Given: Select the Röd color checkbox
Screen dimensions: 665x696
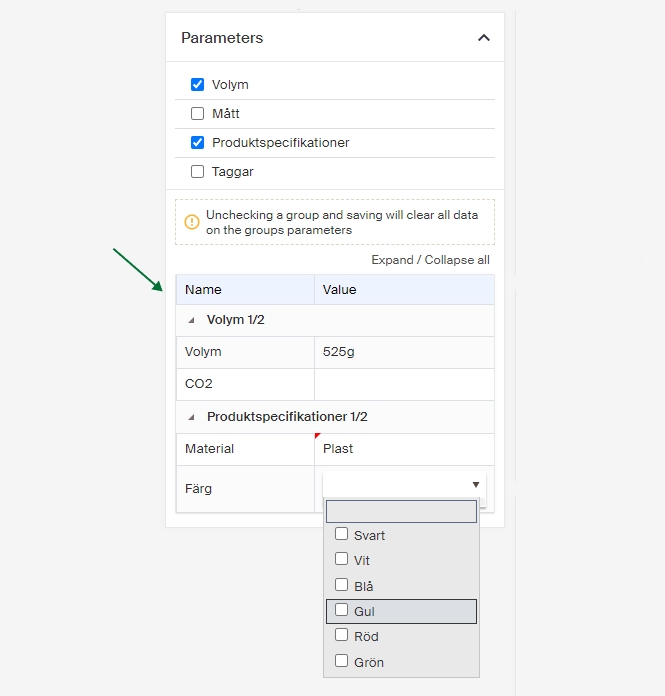Looking at the screenshot, I should pos(342,635).
